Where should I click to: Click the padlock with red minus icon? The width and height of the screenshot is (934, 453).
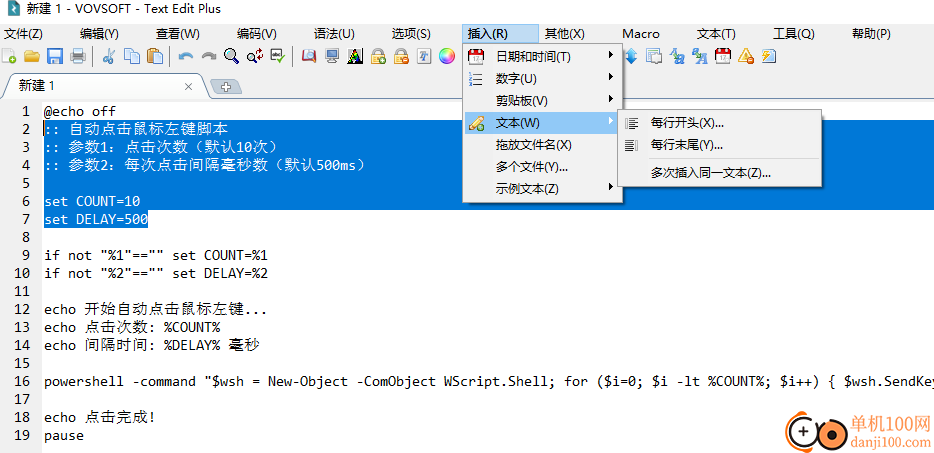tap(401, 57)
